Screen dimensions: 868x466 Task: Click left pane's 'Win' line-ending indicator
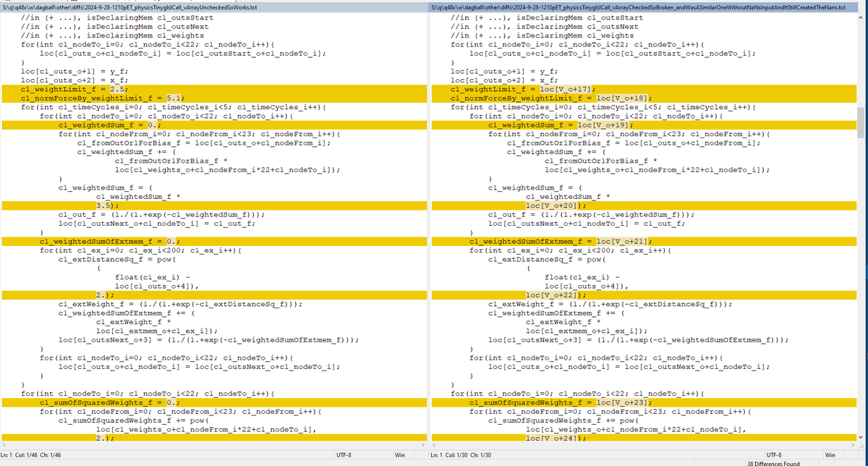[399, 455]
